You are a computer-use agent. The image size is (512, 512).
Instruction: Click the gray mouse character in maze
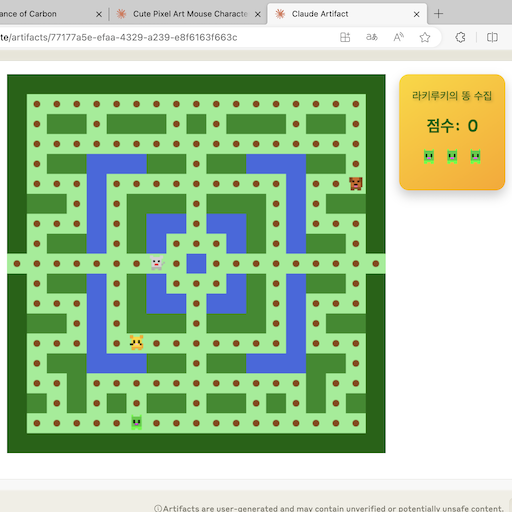tap(157, 263)
